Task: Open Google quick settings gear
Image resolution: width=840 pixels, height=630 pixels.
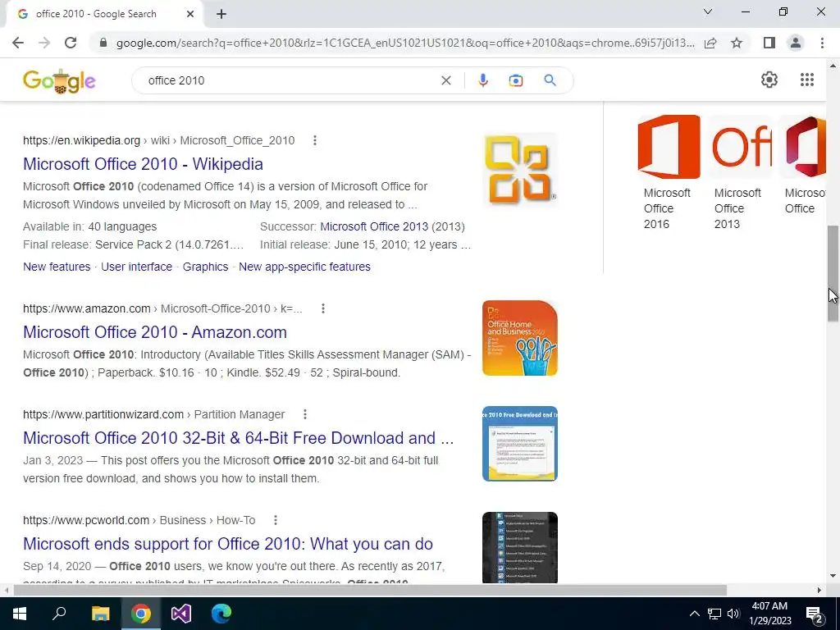Action: pyautogui.click(x=769, y=80)
